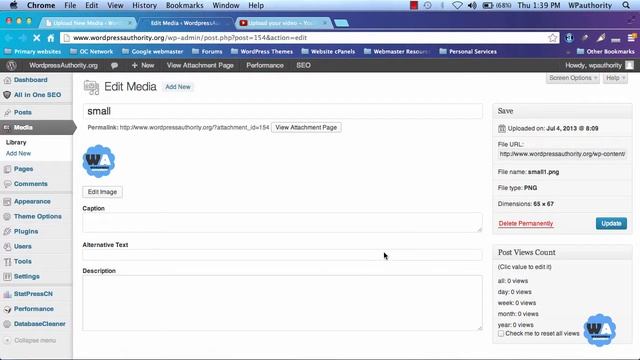The height and width of the screenshot is (360, 640).
Task: Stop page loading in Chrome
Action: point(36,38)
